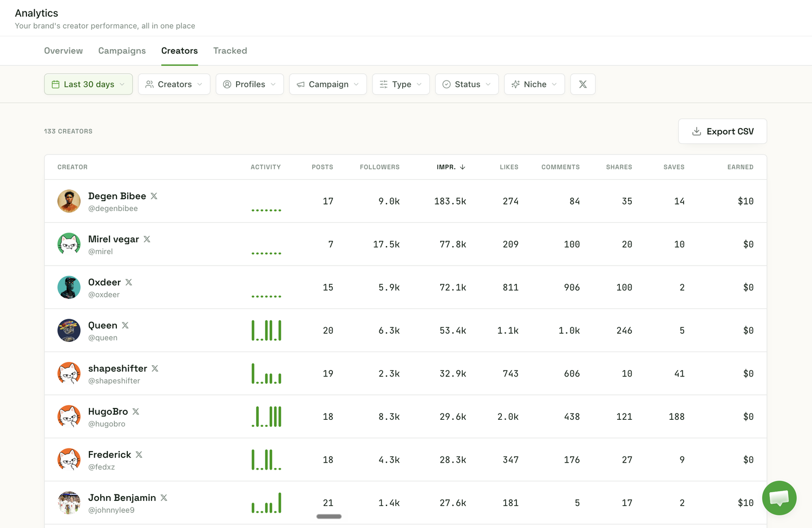Click the @johnnylee9 handle
This screenshot has height=528, width=812.
click(x=111, y=510)
